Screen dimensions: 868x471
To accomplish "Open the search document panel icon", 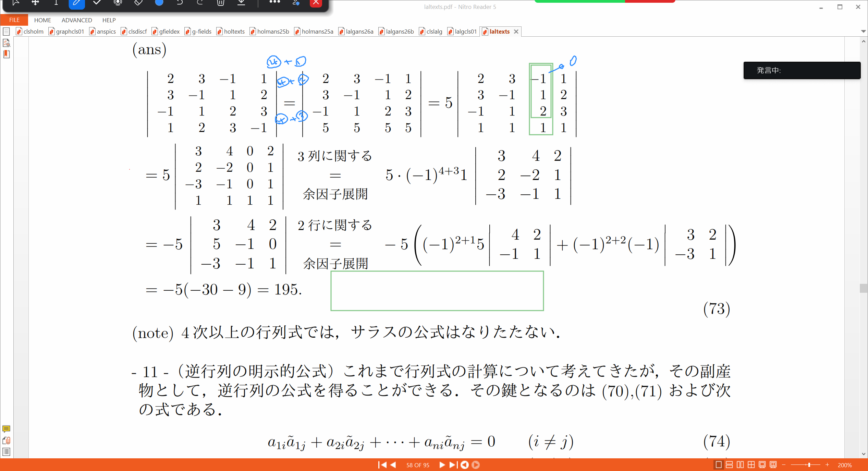I will point(6,43).
